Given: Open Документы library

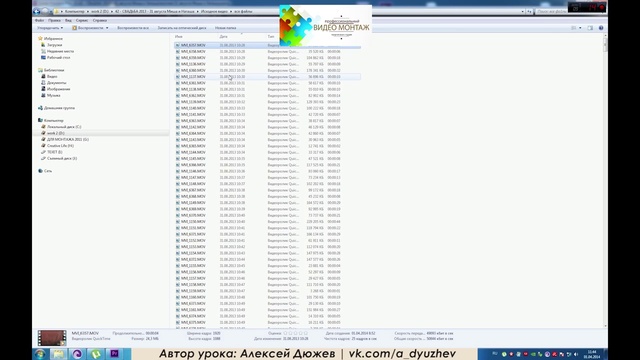Looking at the screenshot, I should (x=53, y=83).
